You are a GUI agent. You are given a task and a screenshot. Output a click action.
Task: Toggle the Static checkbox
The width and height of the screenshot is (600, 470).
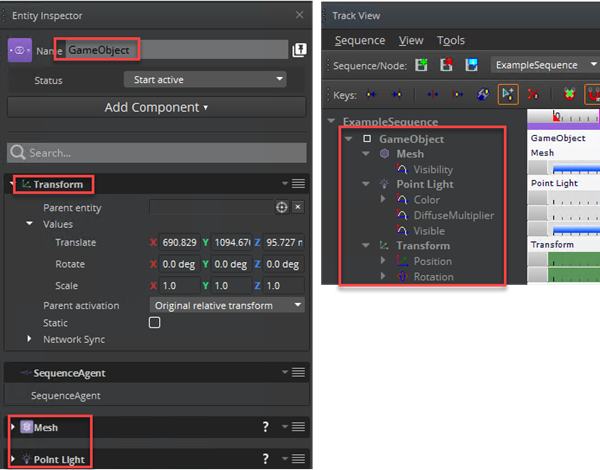(x=154, y=323)
